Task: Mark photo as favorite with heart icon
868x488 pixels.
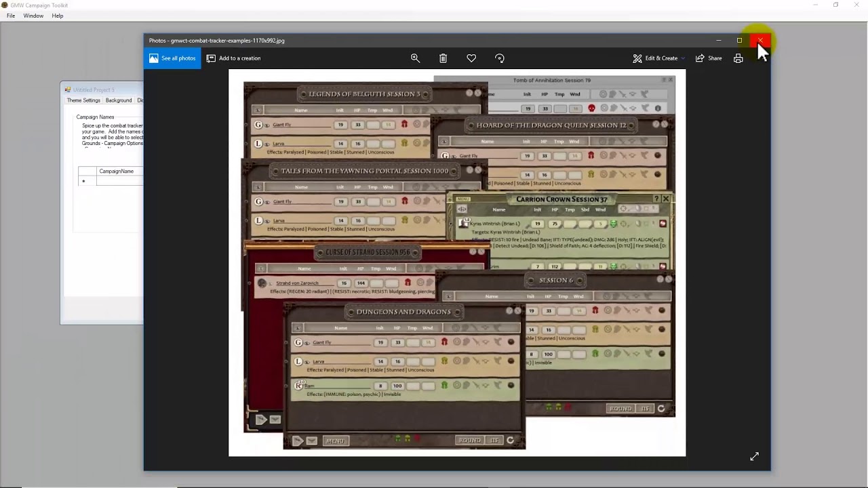Action: tap(471, 58)
